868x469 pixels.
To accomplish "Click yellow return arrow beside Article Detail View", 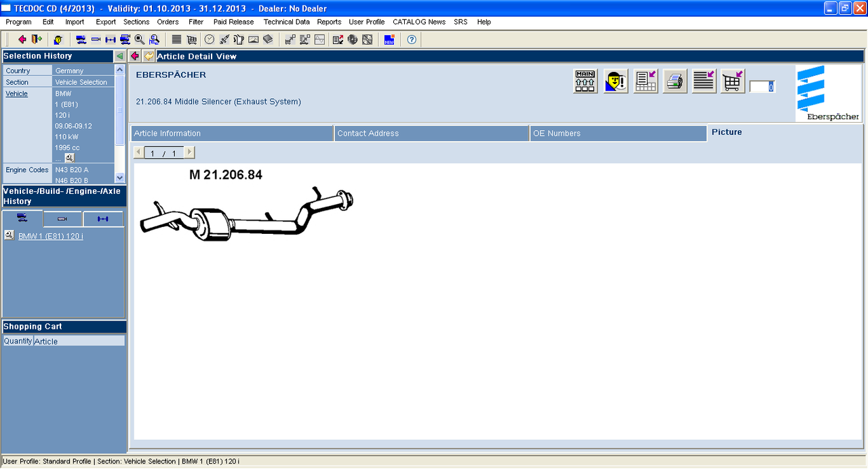I will pyautogui.click(x=149, y=56).
